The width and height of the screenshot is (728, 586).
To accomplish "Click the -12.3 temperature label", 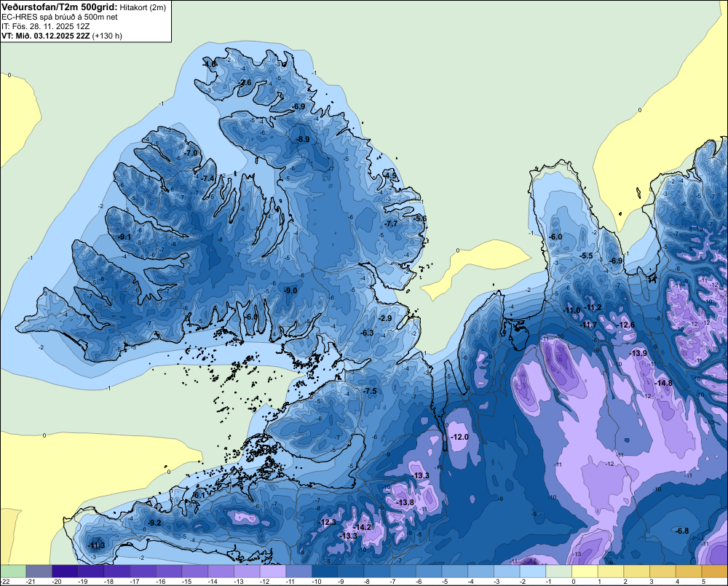I will tap(327, 522).
